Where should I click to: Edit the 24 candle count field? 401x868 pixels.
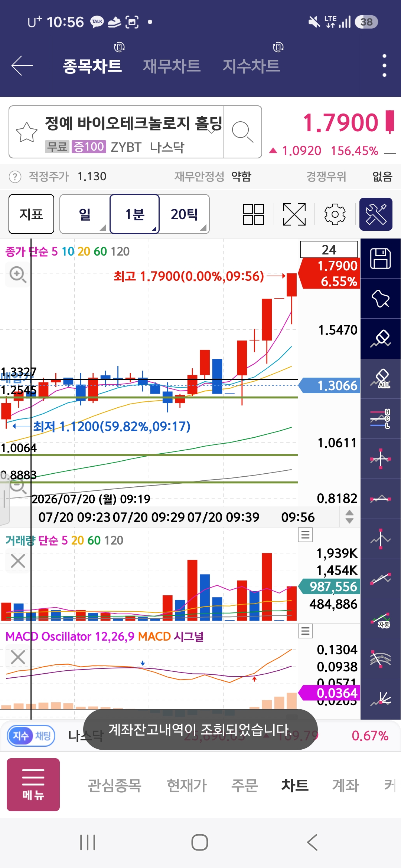[x=329, y=249]
